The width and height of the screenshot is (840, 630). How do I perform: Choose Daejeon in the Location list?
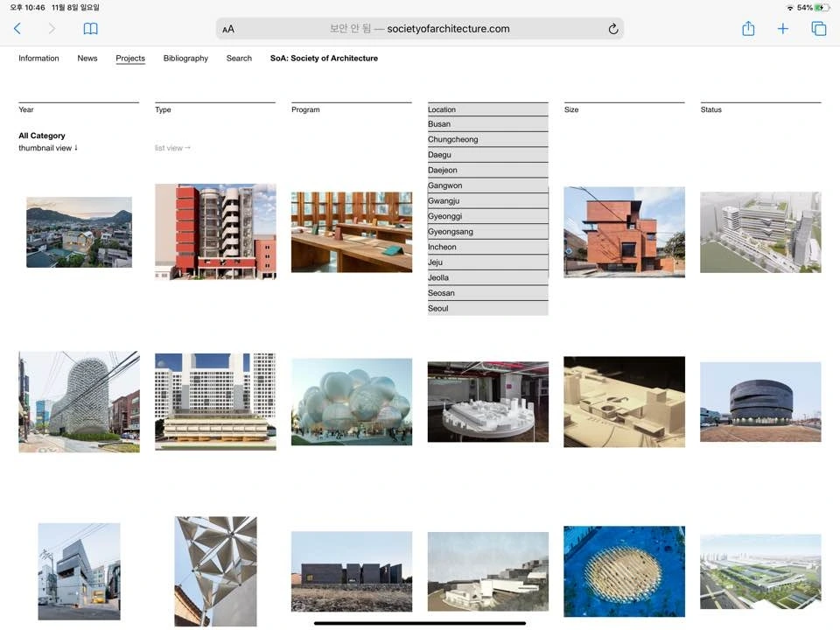point(487,171)
